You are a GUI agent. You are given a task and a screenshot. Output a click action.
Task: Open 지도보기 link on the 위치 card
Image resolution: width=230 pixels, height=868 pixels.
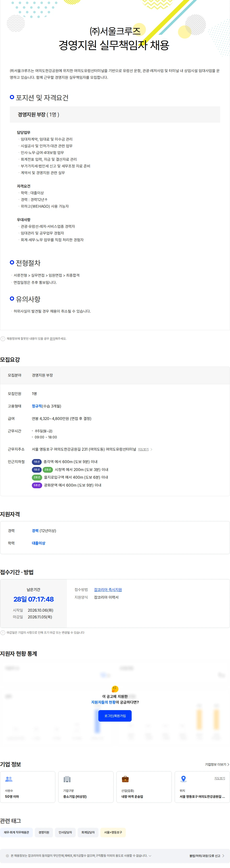point(219,778)
